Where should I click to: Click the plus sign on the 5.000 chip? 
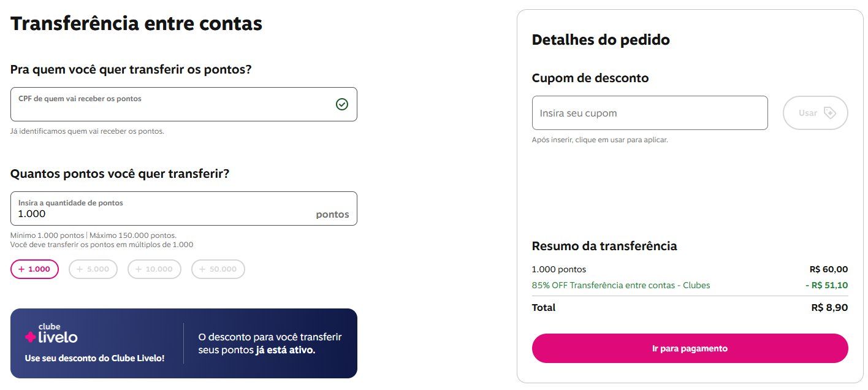click(80, 269)
